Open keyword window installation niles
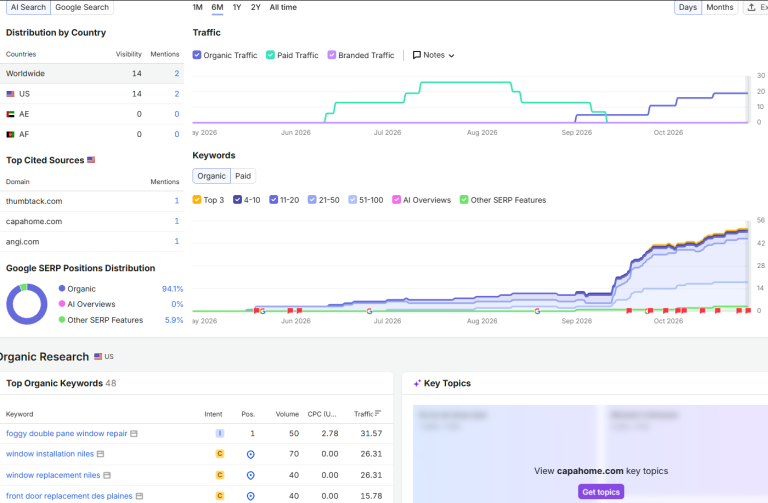768x503 pixels. [x=49, y=454]
